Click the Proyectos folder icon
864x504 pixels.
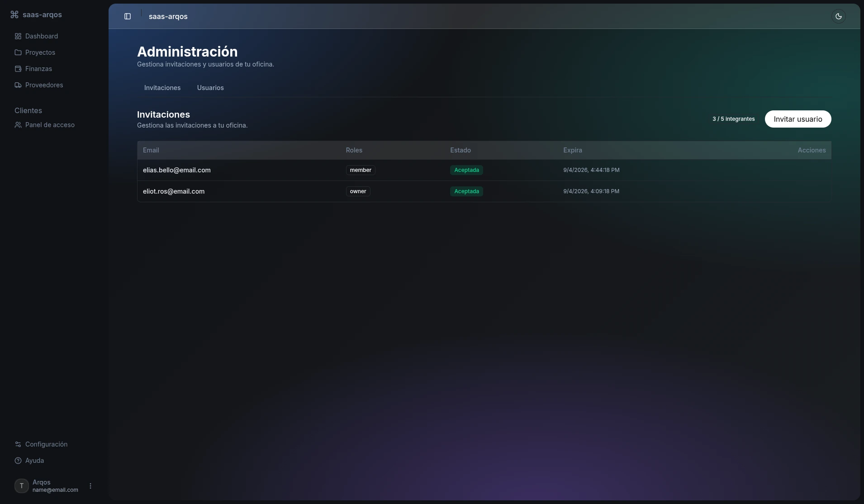click(x=18, y=52)
